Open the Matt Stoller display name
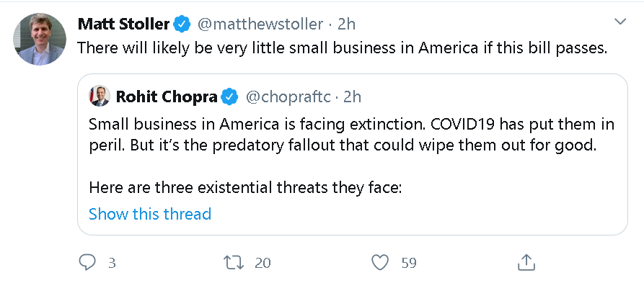Image resolution: width=644 pixels, height=283 pixels. 123,24
